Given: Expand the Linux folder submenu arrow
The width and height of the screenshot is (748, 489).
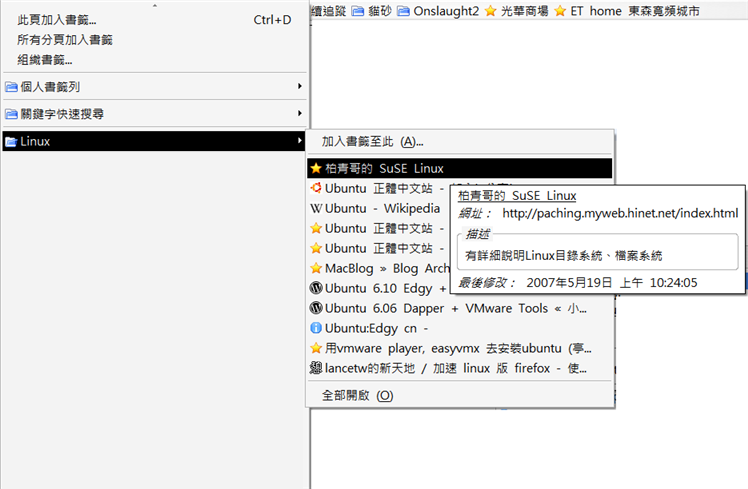Looking at the screenshot, I should [300, 141].
